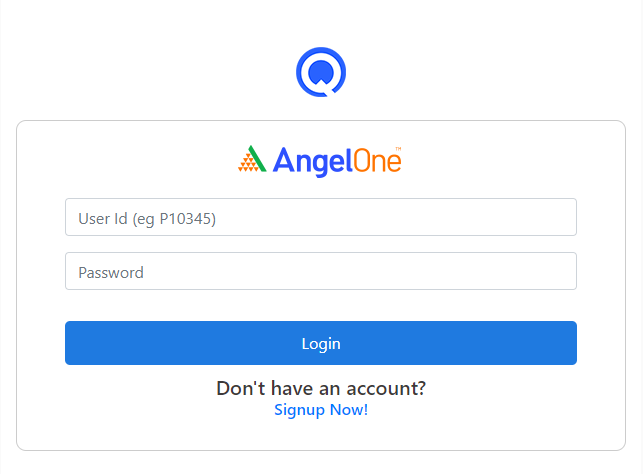Click the green stripe of AngelOne emblem
Image resolution: width=643 pixels, height=474 pixels.
pos(258,158)
